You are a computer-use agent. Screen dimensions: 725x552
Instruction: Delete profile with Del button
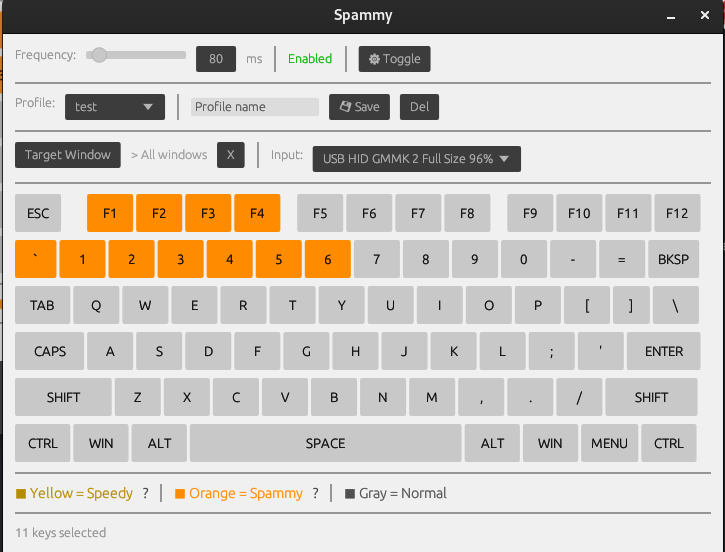point(419,107)
